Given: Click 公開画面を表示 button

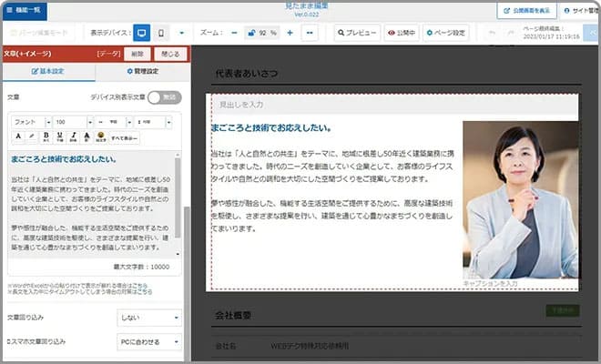Looking at the screenshot, I should point(526,11).
